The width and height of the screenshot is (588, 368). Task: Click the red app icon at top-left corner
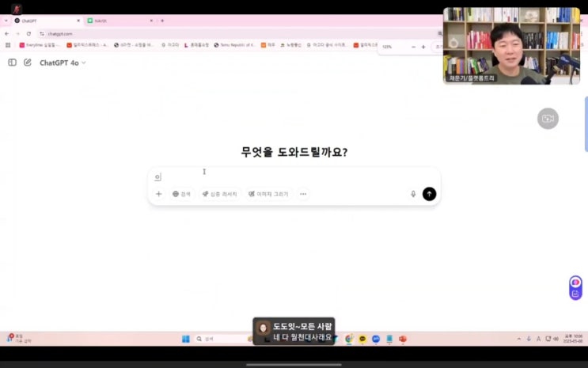tap(16, 9)
